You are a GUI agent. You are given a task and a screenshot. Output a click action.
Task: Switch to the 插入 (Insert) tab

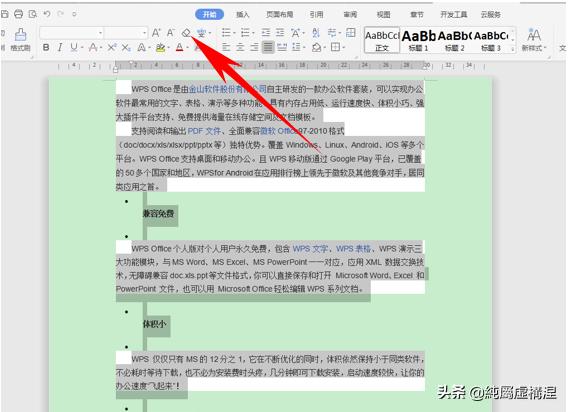click(242, 15)
